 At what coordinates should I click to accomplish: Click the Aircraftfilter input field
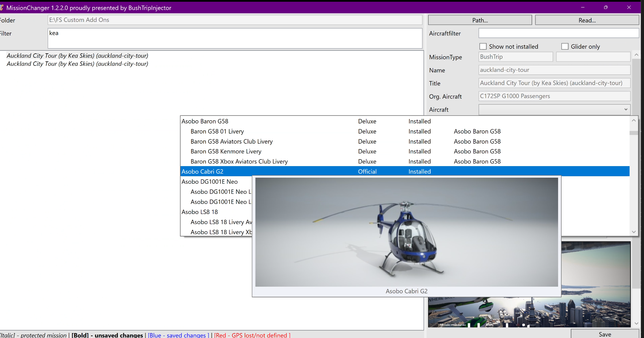(558, 33)
